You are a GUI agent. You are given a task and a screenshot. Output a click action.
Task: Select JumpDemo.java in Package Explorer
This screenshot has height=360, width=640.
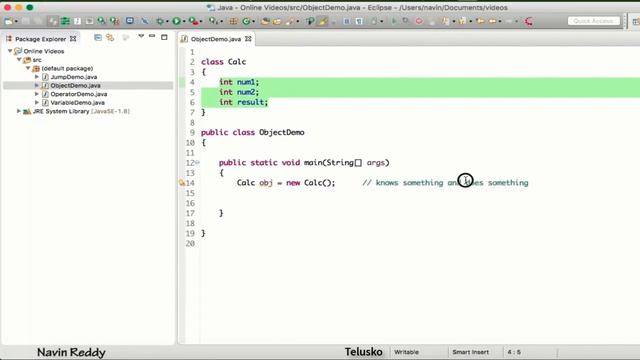point(73,77)
